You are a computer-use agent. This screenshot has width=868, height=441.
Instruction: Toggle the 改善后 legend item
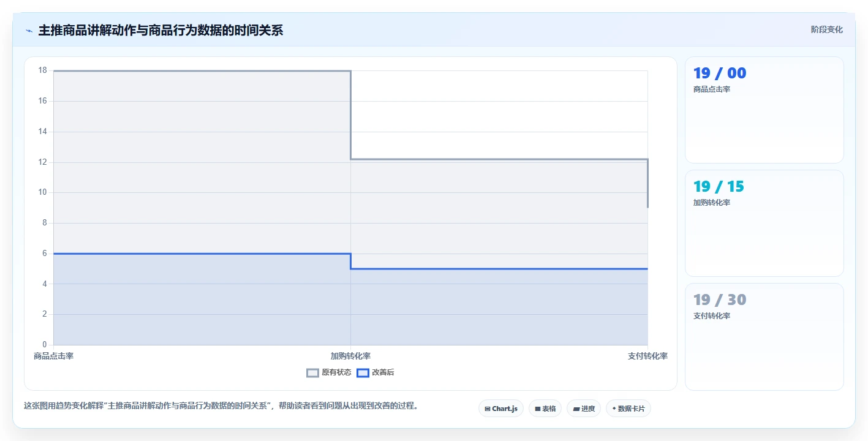(376, 372)
